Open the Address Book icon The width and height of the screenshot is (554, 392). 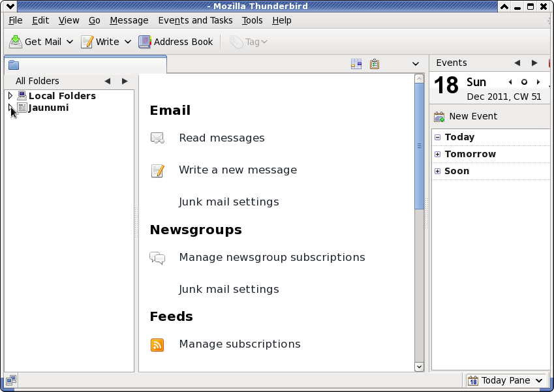tap(144, 42)
